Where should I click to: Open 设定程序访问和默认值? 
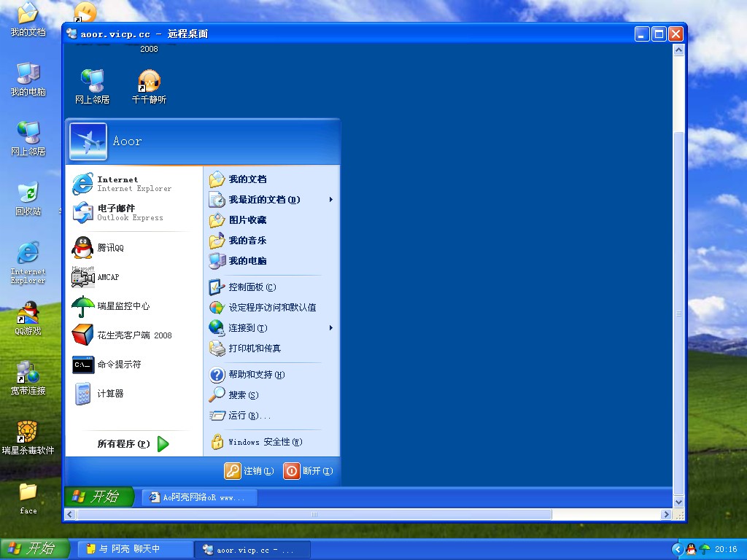[271, 308]
